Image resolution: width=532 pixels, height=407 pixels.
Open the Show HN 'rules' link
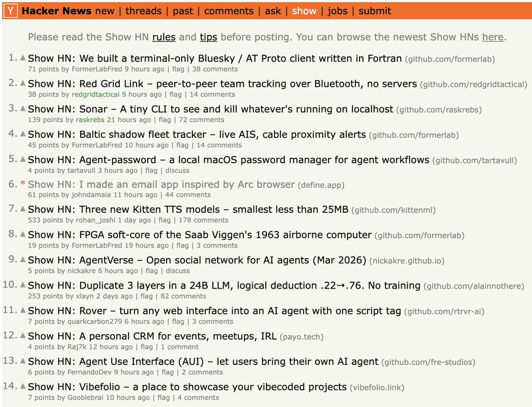click(x=164, y=37)
